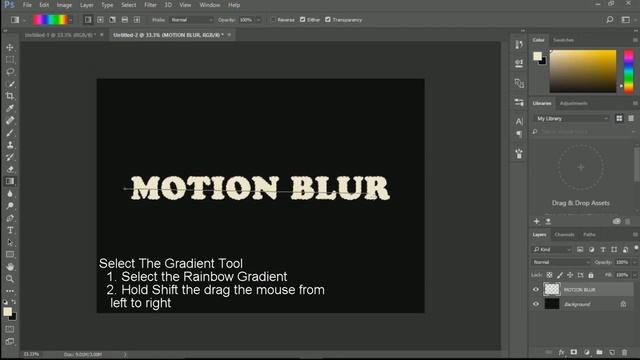This screenshot has width=640, height=360.
Task: Switch libraries to grid view
Action: point(619,118)
